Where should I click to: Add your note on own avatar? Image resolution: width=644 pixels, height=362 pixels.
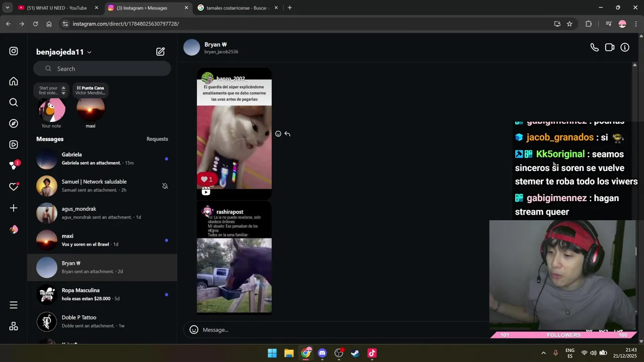[51, 109]
